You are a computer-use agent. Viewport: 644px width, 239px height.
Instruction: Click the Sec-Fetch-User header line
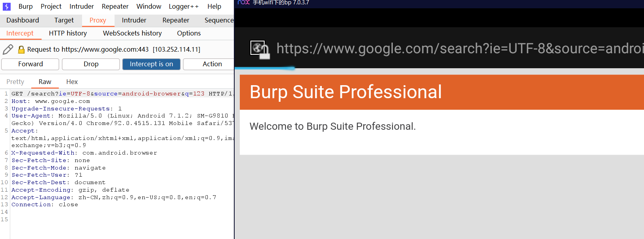(x=47, y=175)
